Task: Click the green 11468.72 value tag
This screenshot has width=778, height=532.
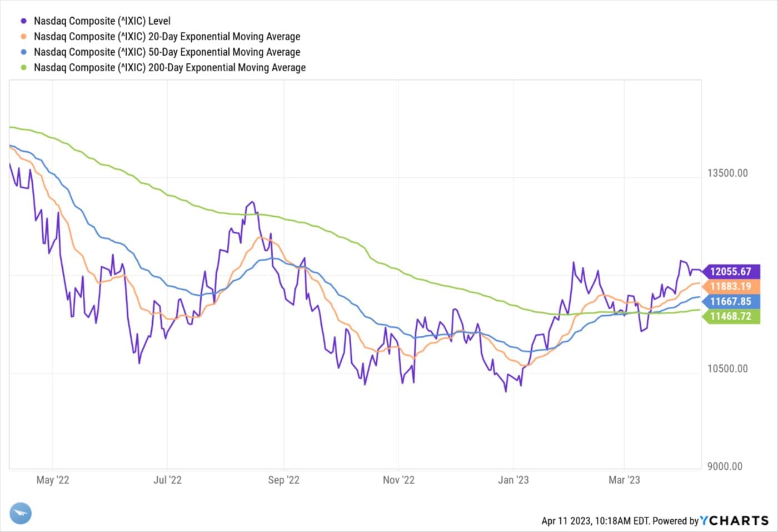Action: click(731, 316)
